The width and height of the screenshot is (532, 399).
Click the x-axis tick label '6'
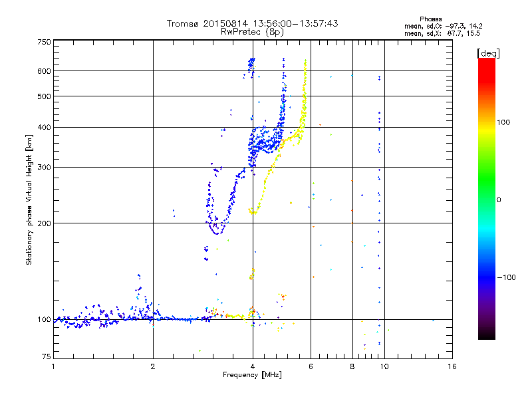311,366
